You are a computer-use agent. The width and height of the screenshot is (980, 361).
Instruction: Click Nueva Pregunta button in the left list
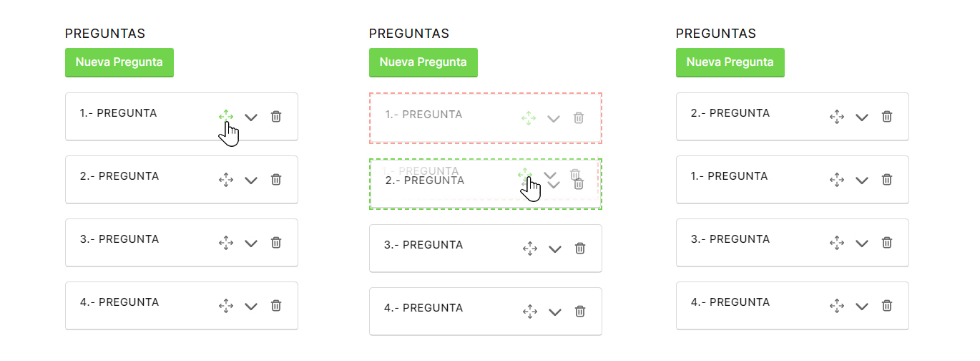[119, 62]
